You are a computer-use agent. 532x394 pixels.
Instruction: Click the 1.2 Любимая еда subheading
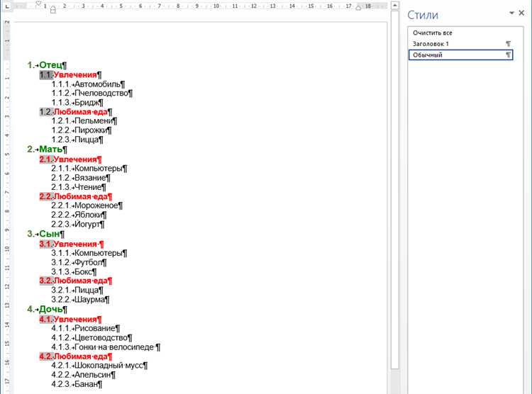click(76, 112)
